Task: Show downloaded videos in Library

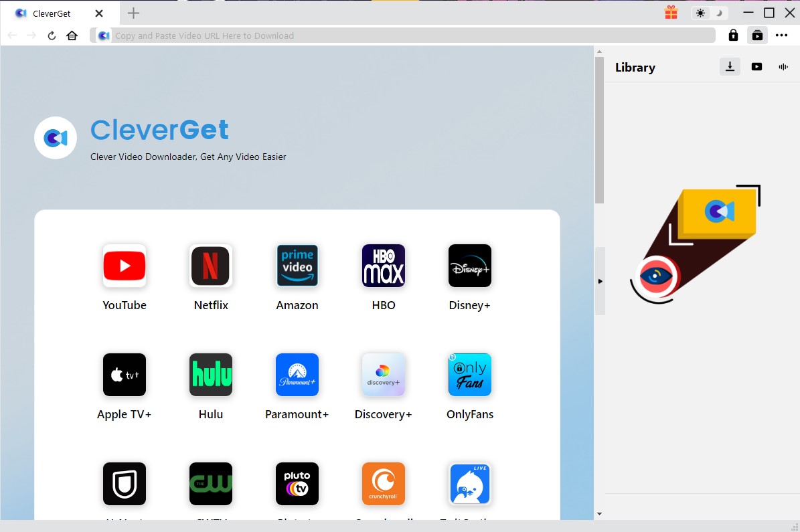Action: [756, 66]
